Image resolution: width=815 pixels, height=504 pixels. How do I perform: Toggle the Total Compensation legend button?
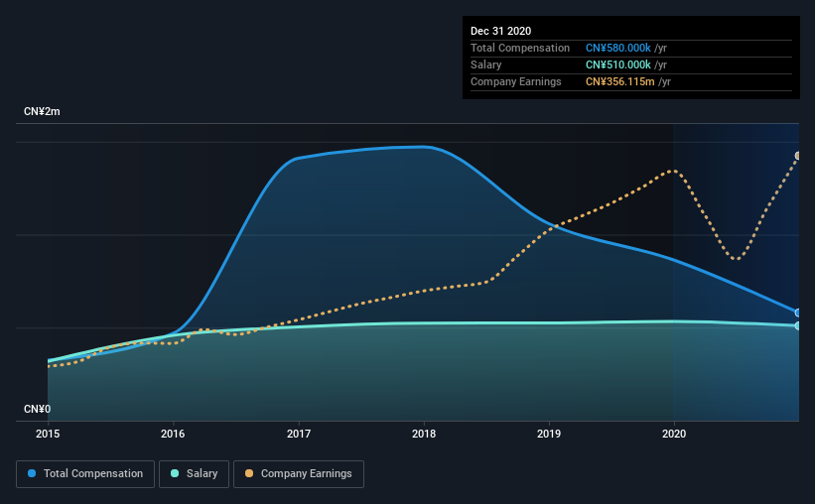(x=85, y=474)
